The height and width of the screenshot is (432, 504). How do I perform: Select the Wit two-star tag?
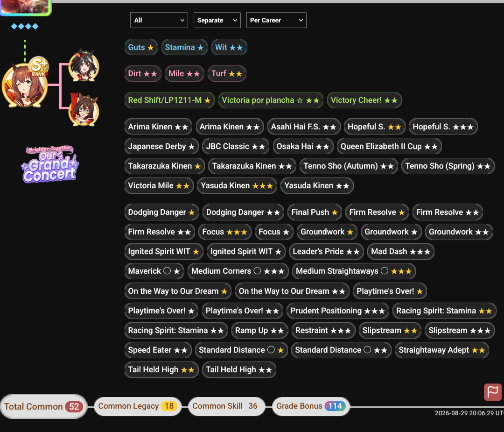(x=229, y=47)
